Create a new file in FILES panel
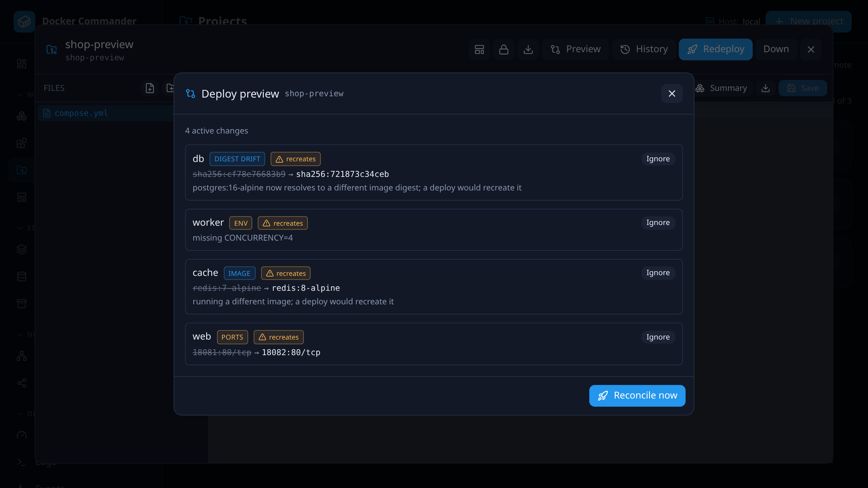The image size is (868, 488). [150, 88]
